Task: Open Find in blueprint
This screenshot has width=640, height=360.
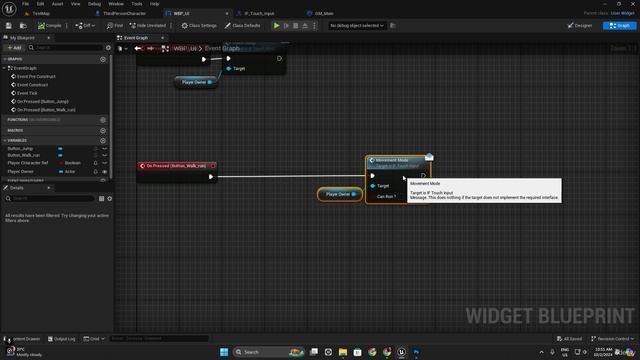Action: (115, 26)
